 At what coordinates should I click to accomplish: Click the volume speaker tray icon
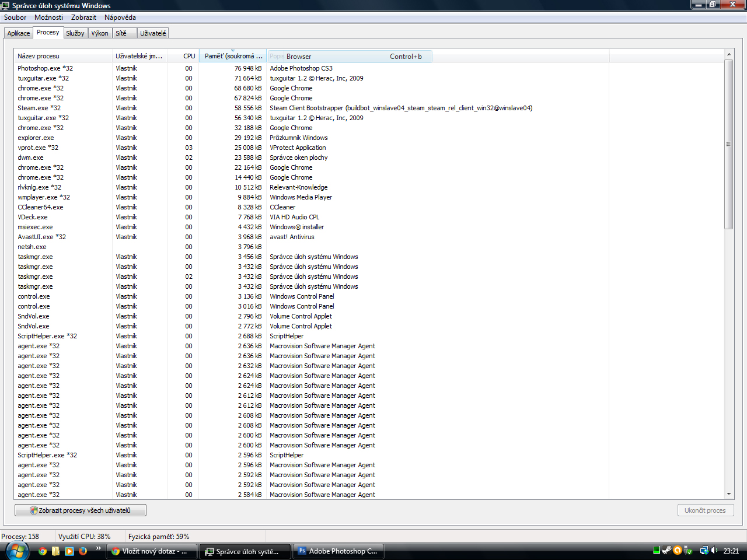coord(714,550)
